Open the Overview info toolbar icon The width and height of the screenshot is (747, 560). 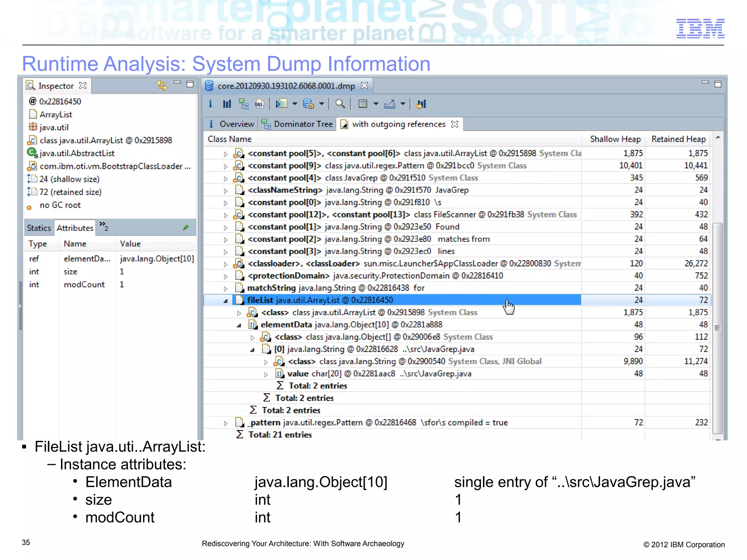click(210, 104)
